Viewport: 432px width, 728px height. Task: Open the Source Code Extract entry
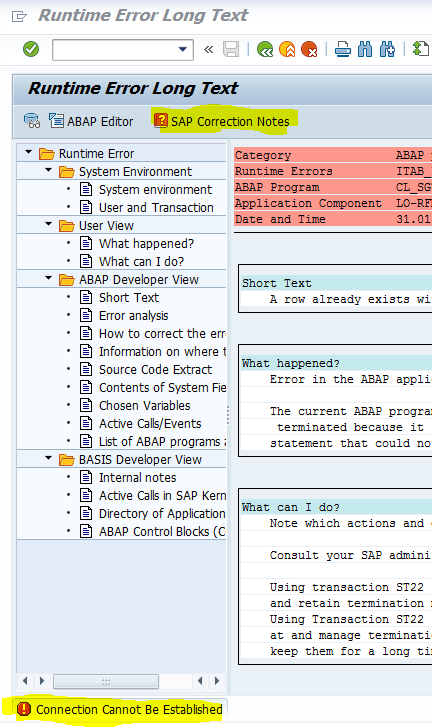point(155,370)
